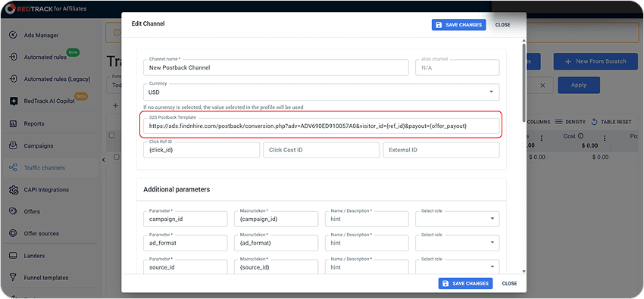Edit the hint description for ad_format

pos(367,243)
